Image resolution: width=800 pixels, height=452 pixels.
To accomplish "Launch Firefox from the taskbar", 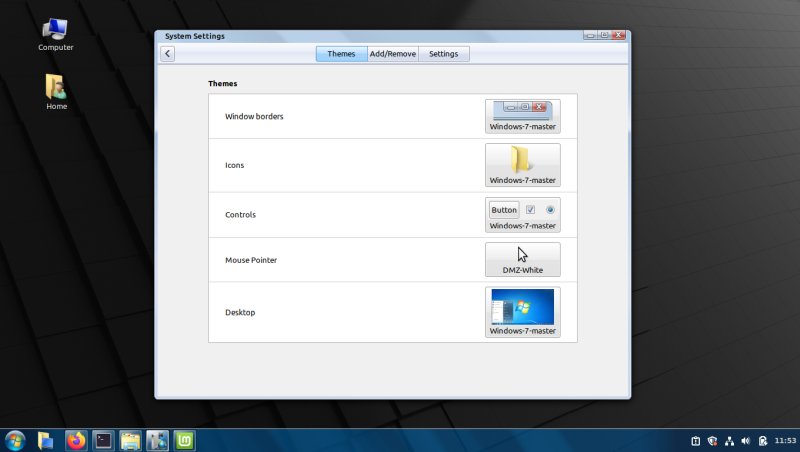I will pos(76,441).
